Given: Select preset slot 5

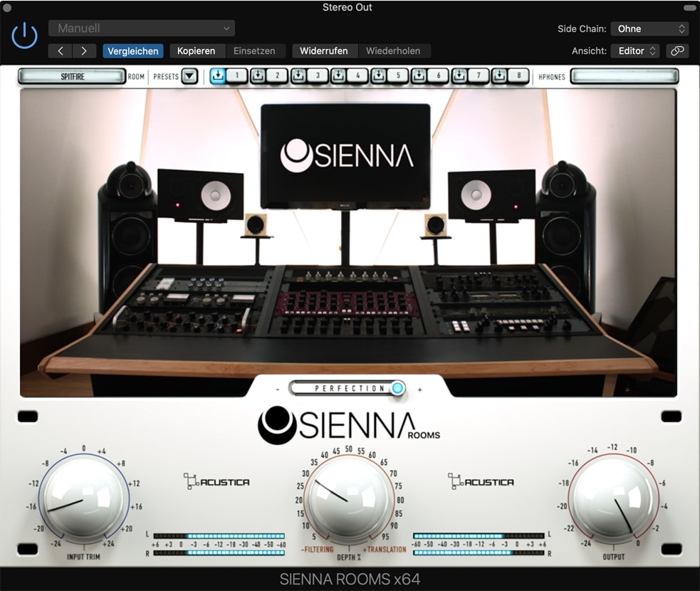Looking at the screenshot, I should coord(398,76).
